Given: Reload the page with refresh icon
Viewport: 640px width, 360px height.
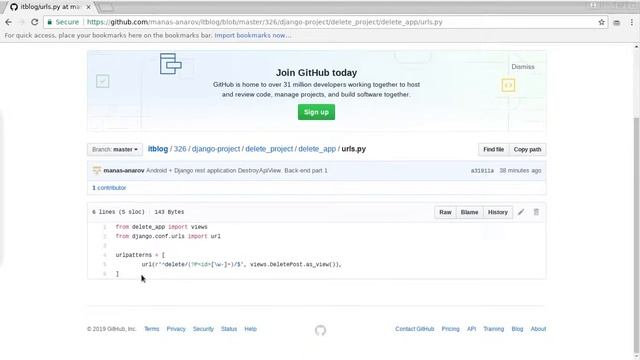Looking at the screenshot, I should pyautogui.click(x=35, y=22).
